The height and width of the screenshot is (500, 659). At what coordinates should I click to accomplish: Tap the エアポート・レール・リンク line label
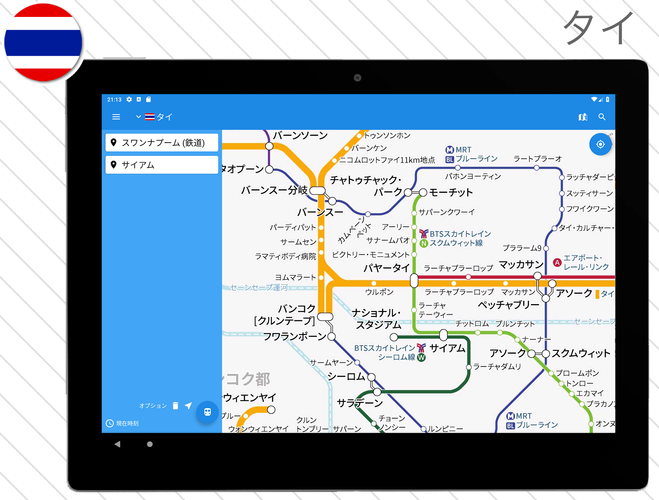coord(581,262)
